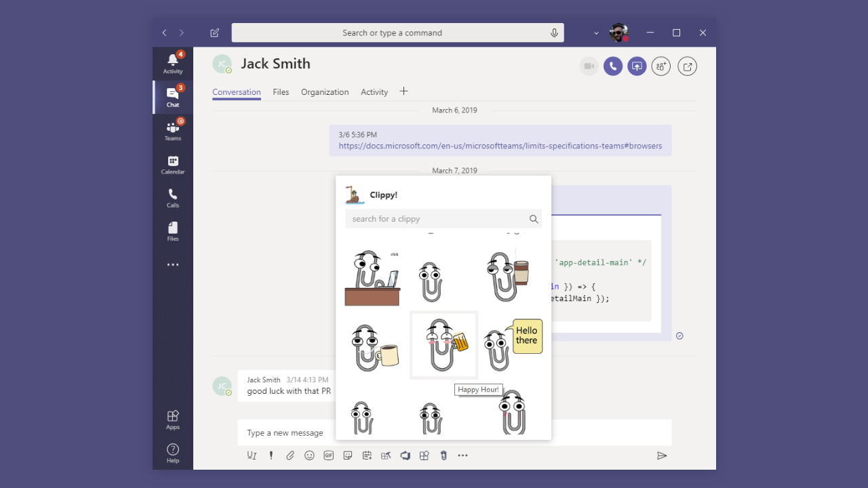Open the Apps store in the sidebar
868x488 pixels.
173,420
